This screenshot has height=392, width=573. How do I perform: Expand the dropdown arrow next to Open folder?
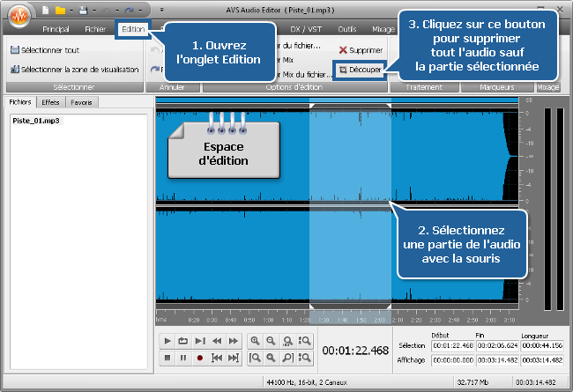click(x=71, y=11)
